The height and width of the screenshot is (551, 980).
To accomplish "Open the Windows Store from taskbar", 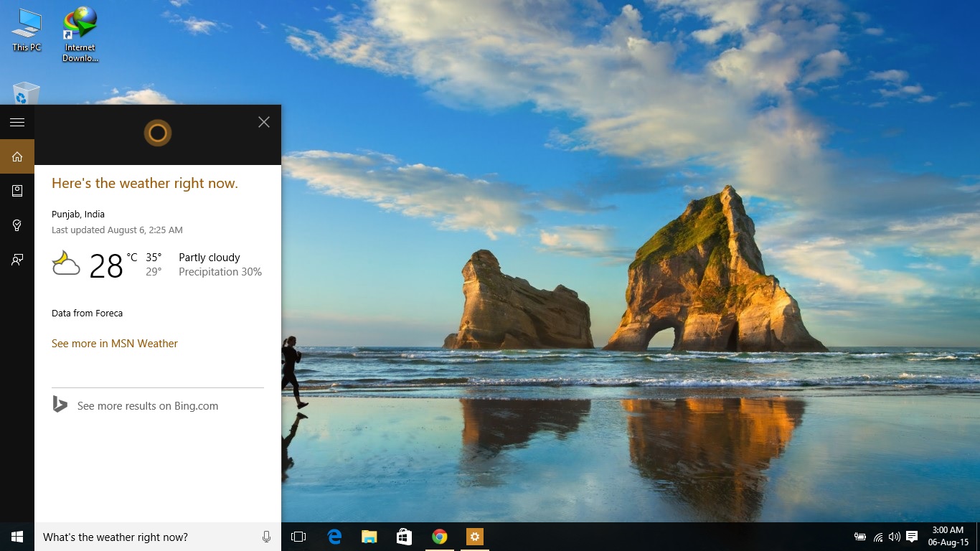I will pos(405,537).
